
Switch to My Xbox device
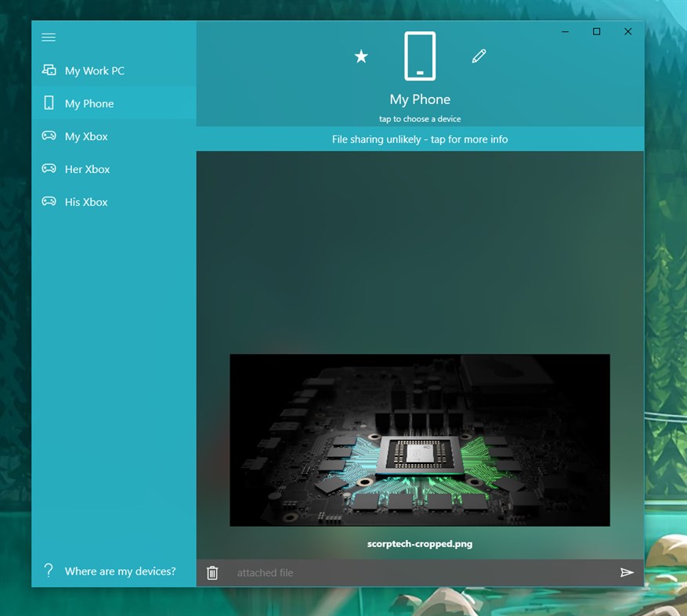click(x=85, y=136)
